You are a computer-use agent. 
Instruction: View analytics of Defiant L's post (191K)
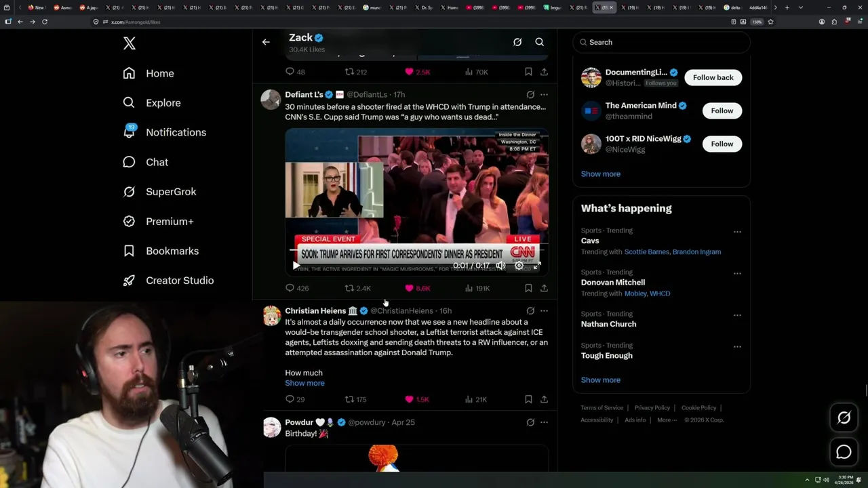tap(477, 288)
